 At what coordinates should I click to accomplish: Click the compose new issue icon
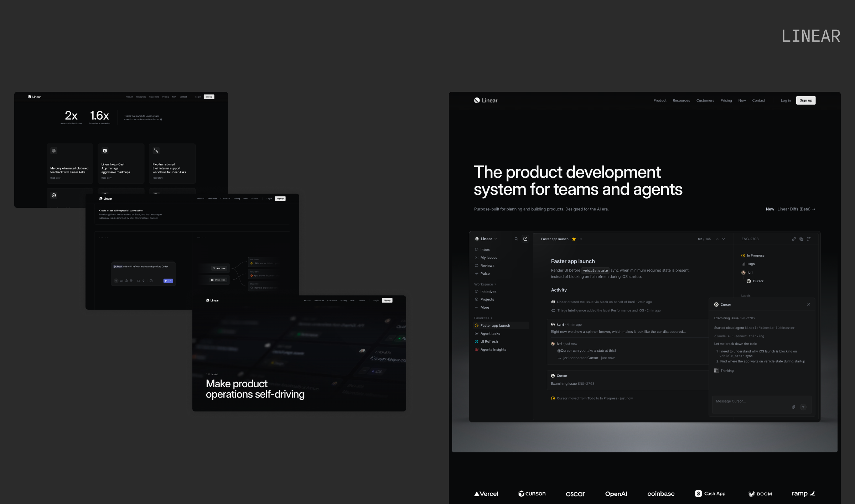(525, 239)
